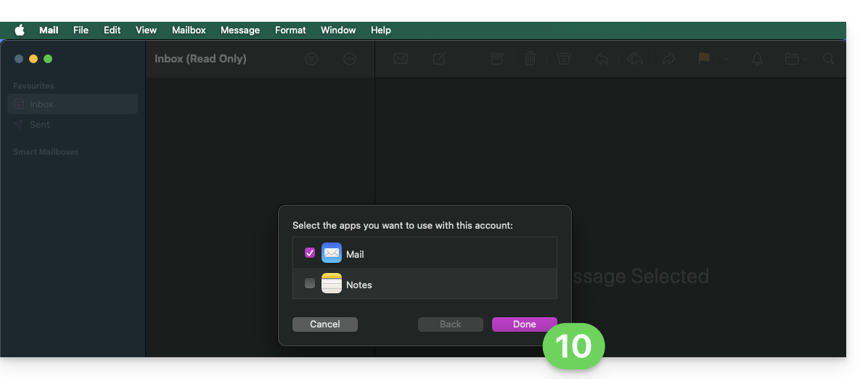Select the Sent mailbox in sidebar

(40, 124)
